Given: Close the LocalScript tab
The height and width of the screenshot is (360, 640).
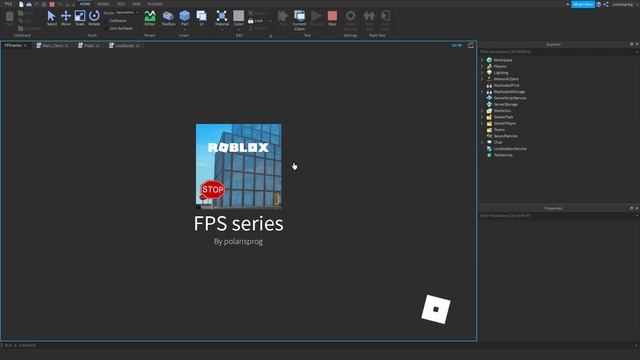Looking at the screenshot, I should coord(138,46).
